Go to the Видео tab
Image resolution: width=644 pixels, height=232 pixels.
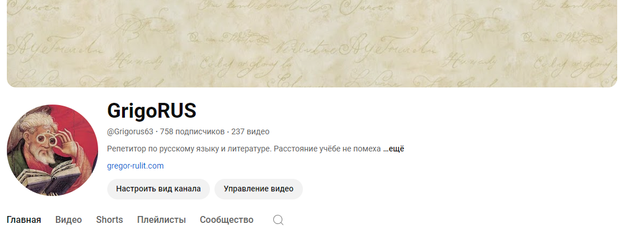(68, 219)
